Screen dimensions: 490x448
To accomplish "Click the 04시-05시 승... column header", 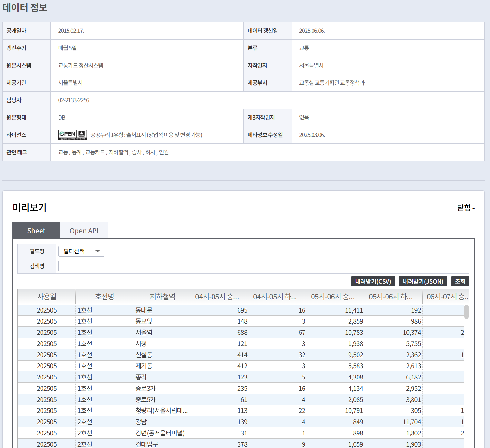I will (x=220, y=297).
